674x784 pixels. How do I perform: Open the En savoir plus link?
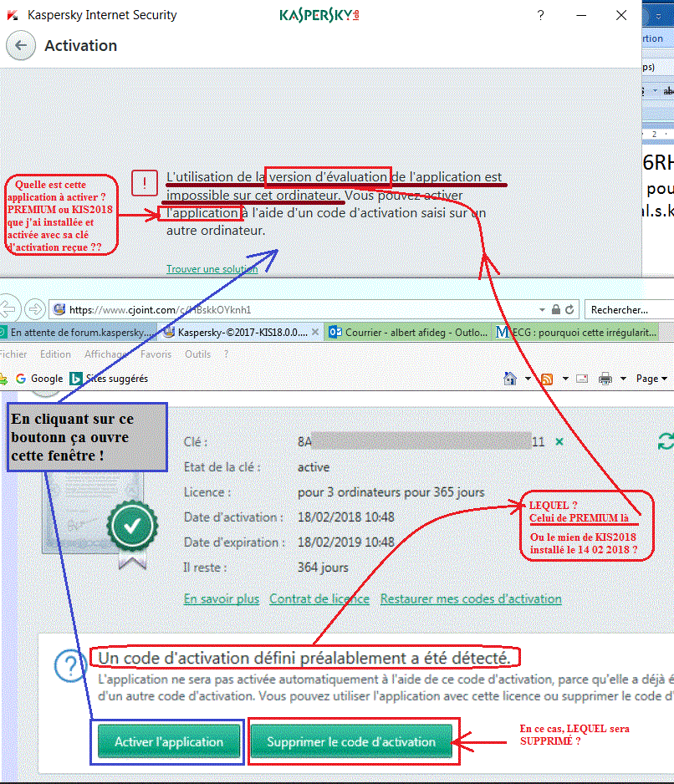point(221,598)
